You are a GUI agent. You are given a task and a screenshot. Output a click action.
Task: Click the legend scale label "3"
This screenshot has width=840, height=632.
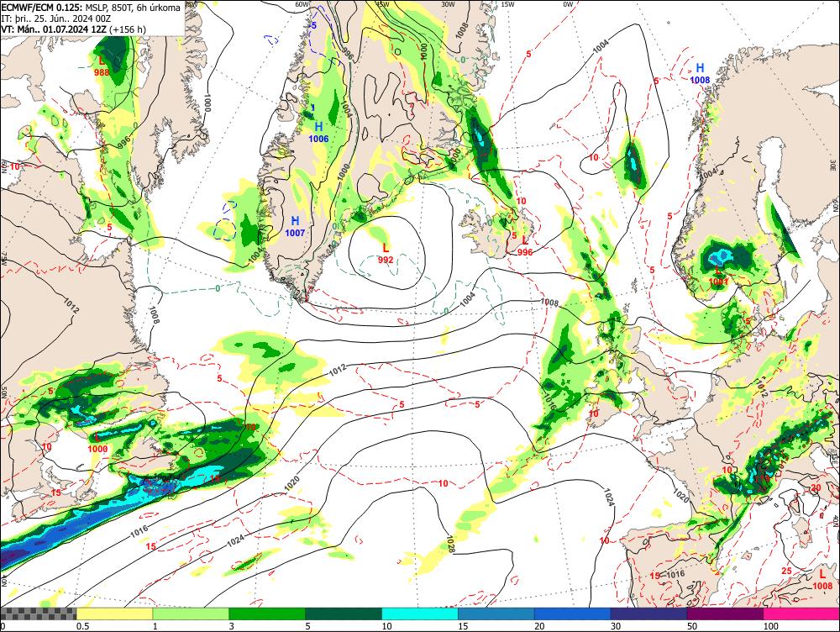point(232,626)
